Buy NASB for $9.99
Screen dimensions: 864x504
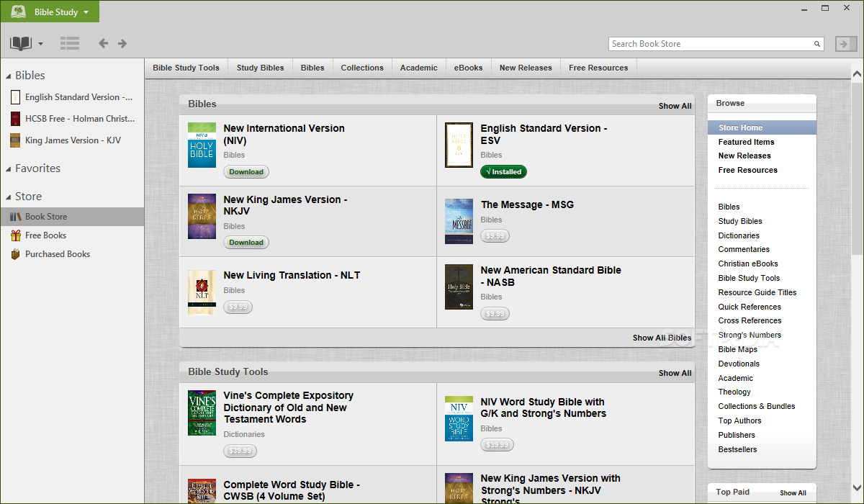click(495, 313)
